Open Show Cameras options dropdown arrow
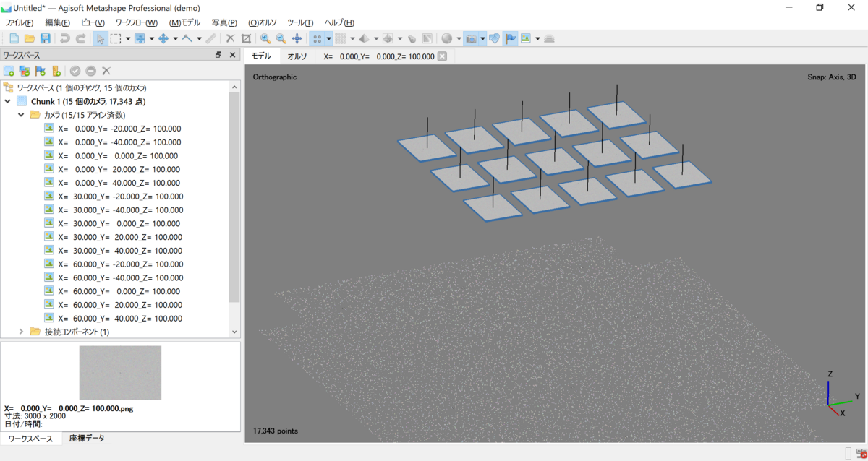Image resolution: width=868 pixels, height=461 pixels. click(482, 38)
